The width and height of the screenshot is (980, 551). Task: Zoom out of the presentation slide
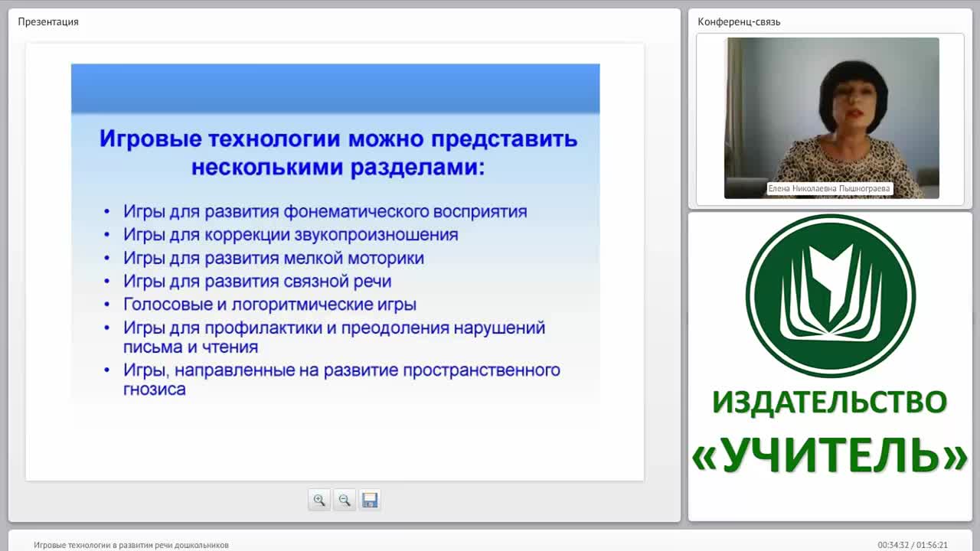pos(345,500)
